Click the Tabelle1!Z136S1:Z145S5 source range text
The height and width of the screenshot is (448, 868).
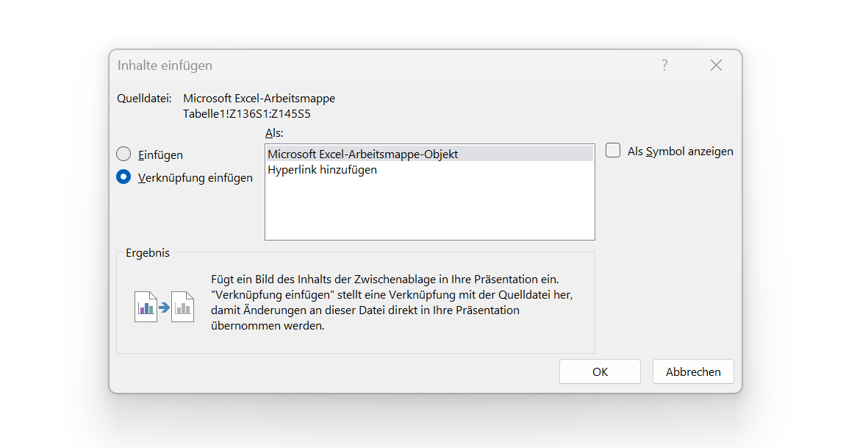click(247, 114)
